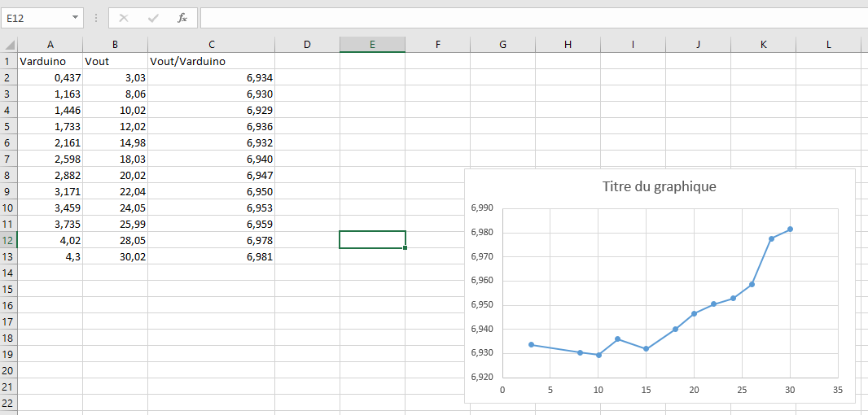
Task: Select column H header
Action: coord(568,45)
